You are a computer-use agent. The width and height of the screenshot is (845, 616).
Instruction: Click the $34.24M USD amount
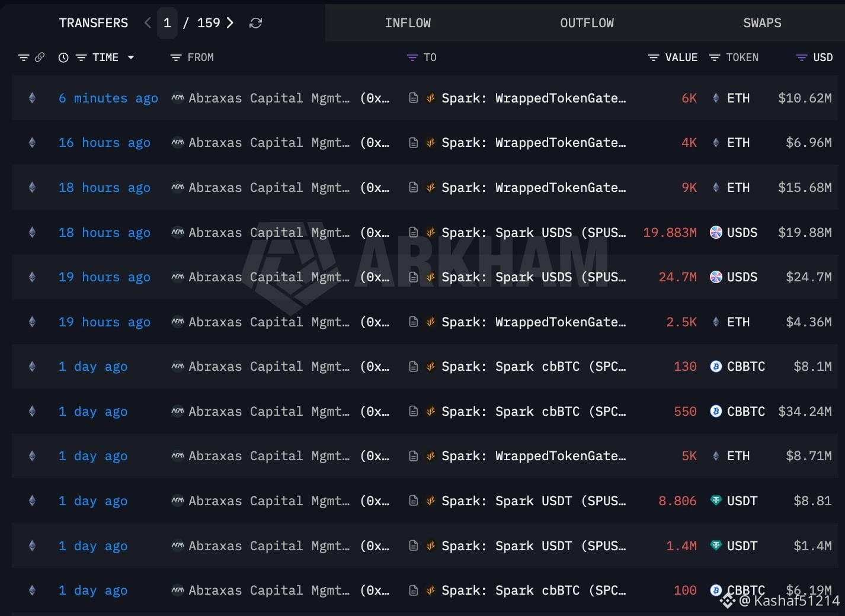[805, 412]
